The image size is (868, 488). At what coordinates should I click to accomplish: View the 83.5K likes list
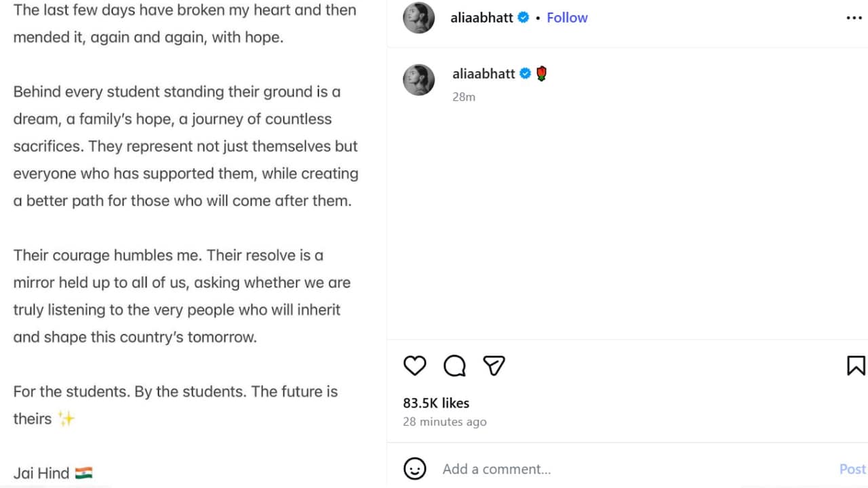[x=436, y=403]
